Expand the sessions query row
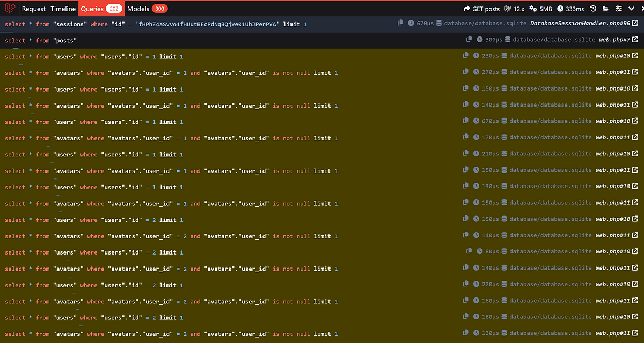Image resolution: width=644 pixels, height=343 pixels. click(161, 23)
